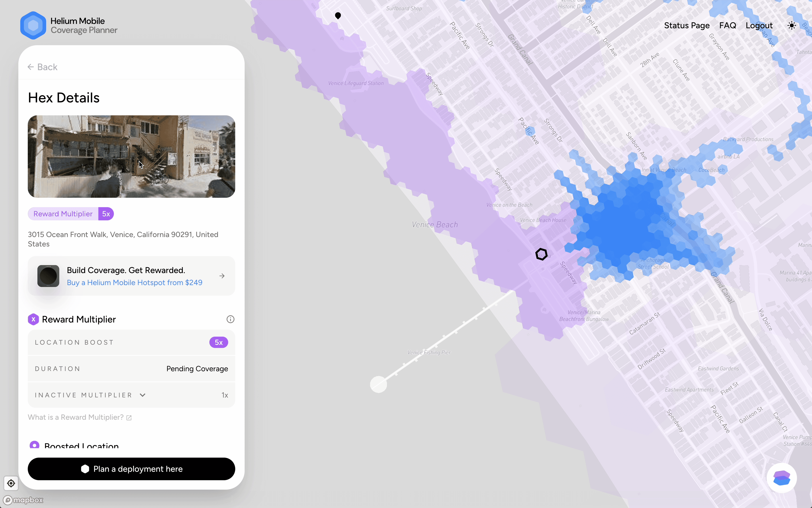This screenshot has width=812, height=508.
Task: Select the hotspot device icon in the banner
Action: point(48,275)
